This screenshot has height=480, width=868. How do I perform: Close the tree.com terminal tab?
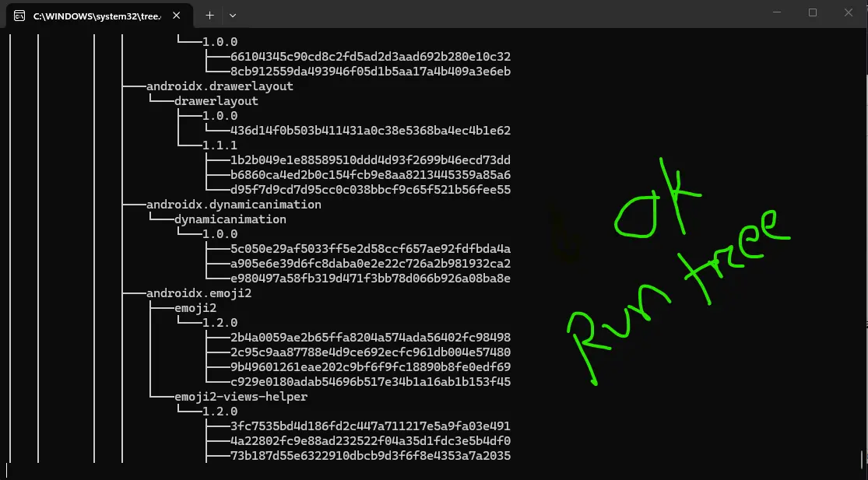(177, 16)
